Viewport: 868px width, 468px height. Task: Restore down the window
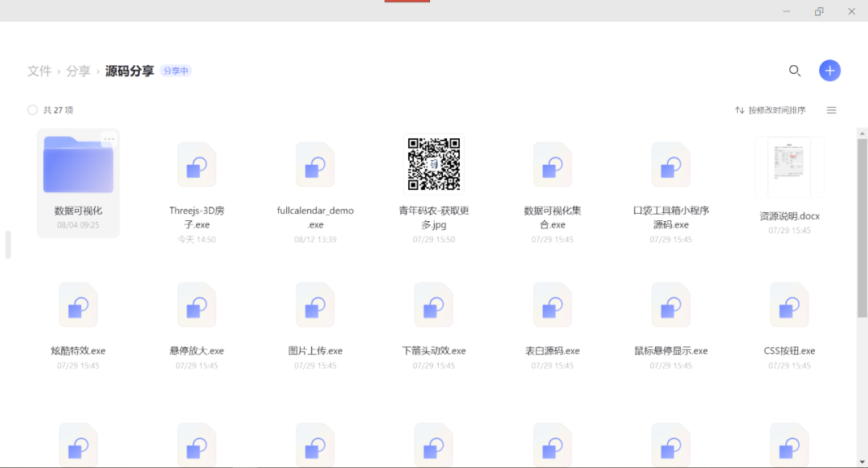(819, 11)
